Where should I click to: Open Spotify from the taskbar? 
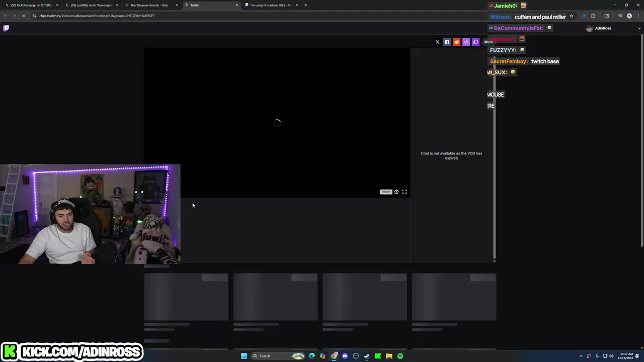[400, 356]
